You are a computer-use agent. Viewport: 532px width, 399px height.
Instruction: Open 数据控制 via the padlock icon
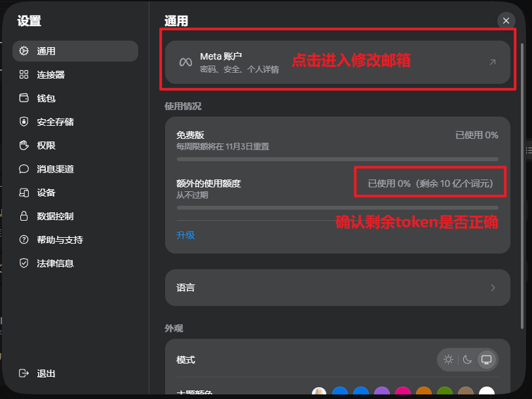[x=24, y=216]
